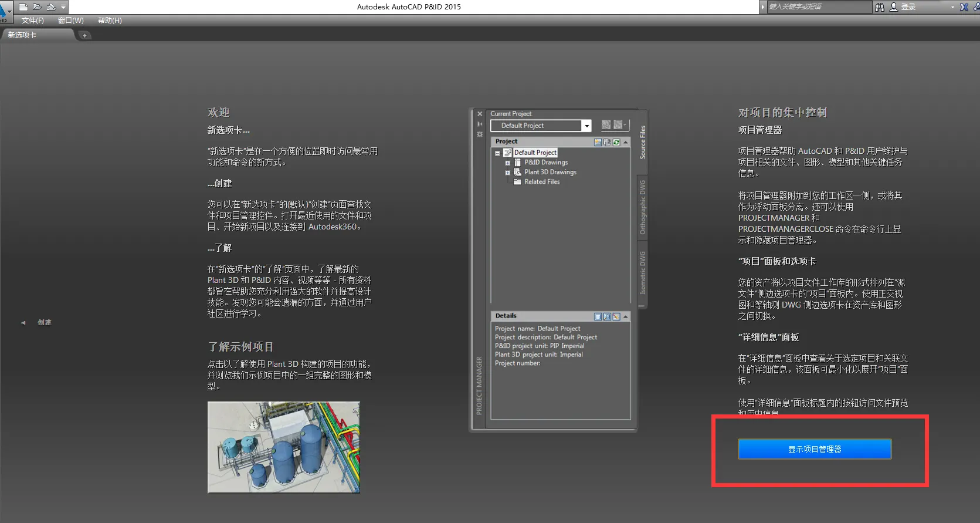Click the copy drawing icon in Project header
980x523 pixels.
coord(607,142)
